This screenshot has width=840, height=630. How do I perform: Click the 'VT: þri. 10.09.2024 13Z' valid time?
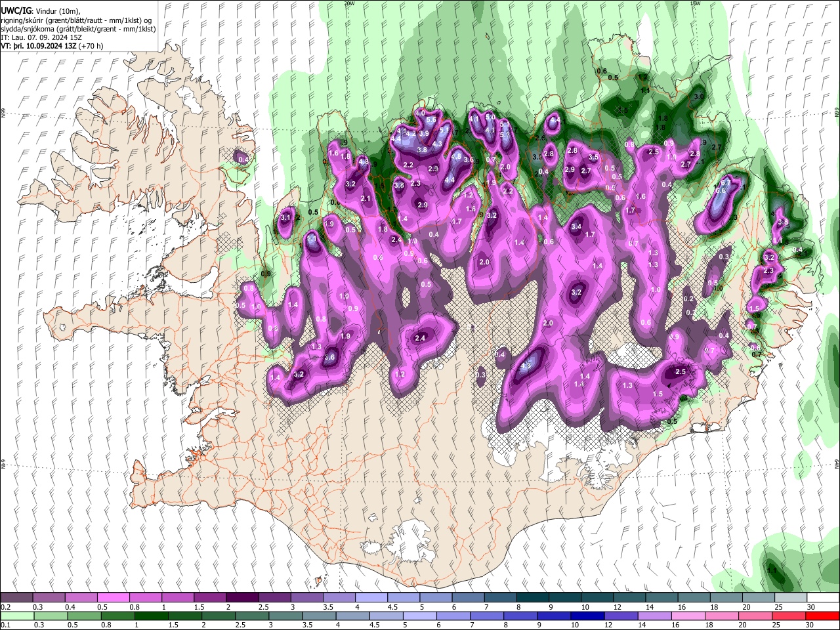39,46
